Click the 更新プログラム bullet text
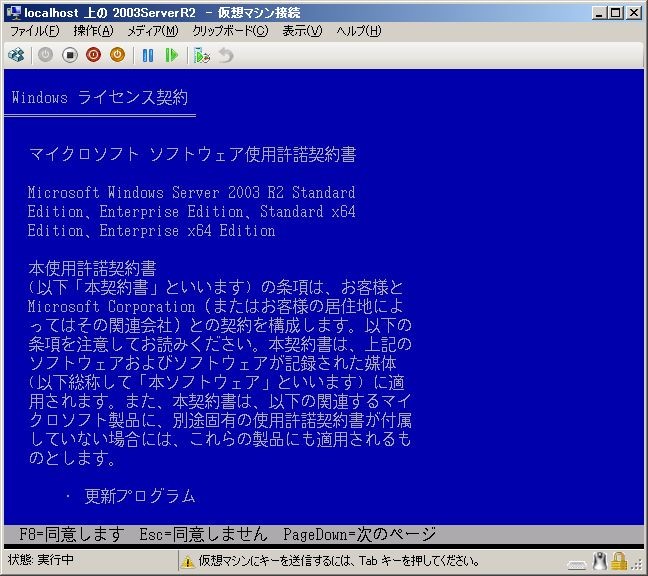648x576 pixels. [x=139, y=496]
